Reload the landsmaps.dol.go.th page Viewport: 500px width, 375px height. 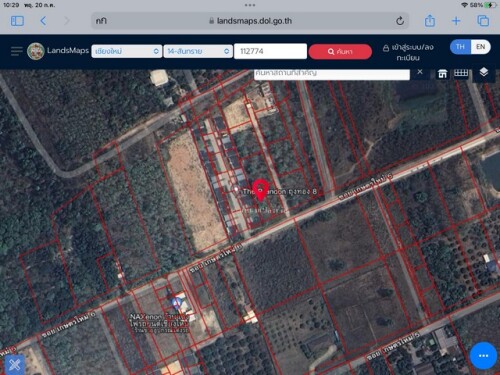400,21
